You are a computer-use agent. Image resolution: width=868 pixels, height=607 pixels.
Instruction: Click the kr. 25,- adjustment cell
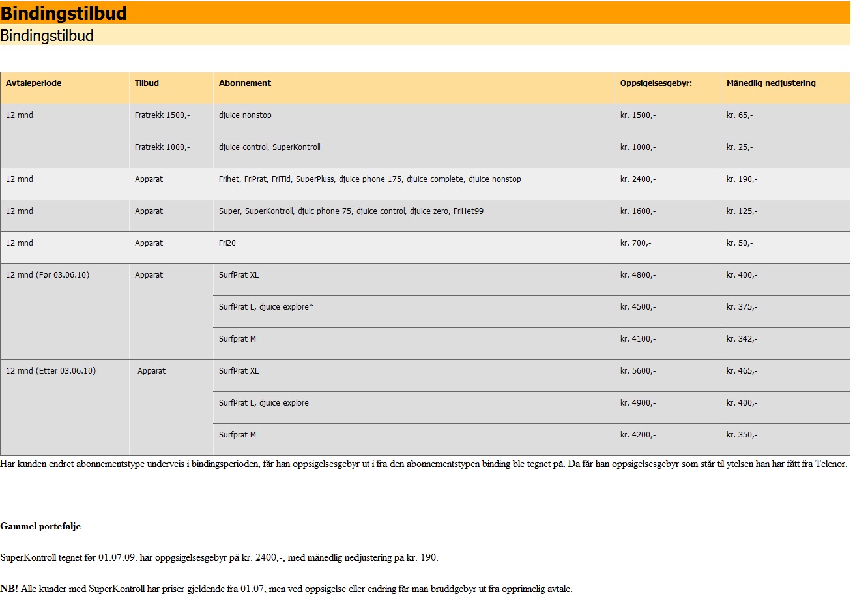pyautogui.click(x=785, y=152)
